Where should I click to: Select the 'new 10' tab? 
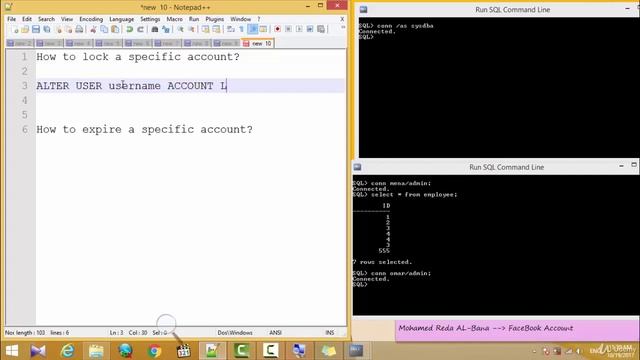258,43
